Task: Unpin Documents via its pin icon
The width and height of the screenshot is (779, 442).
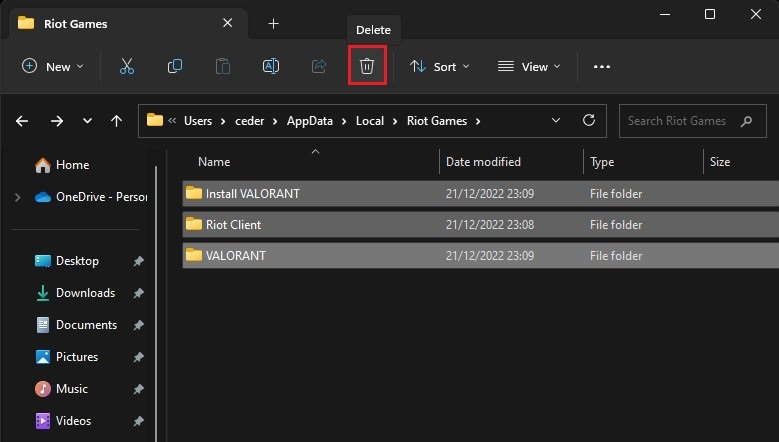Action: pos(138,325)
